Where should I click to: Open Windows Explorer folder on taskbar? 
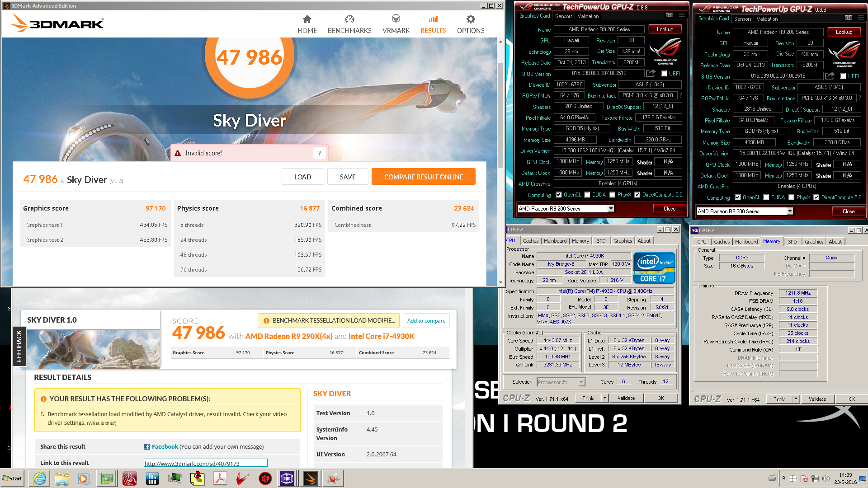(x=62, y=479)
